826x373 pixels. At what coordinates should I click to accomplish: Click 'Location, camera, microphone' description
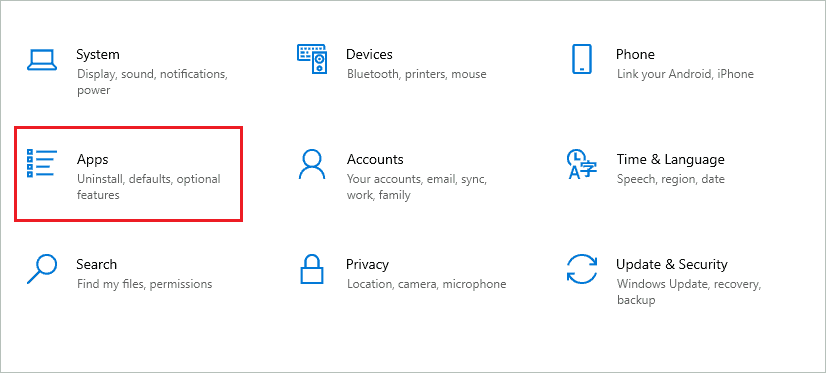point(426,284)
